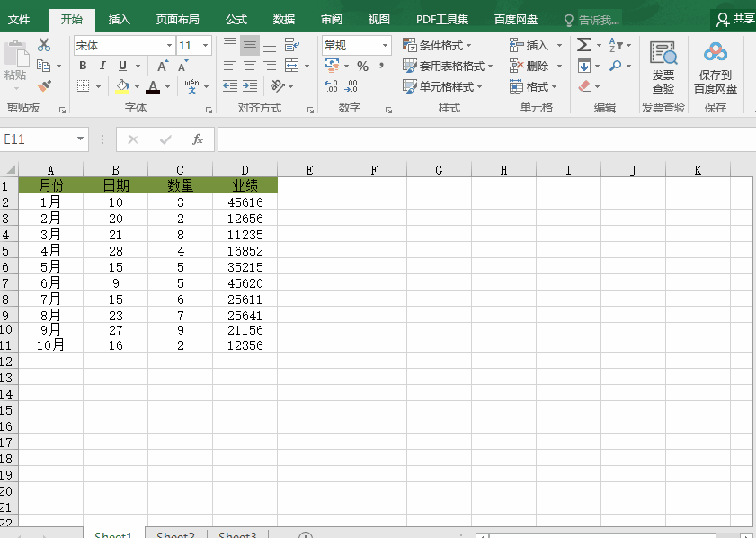Align text left
756x538 pixels.
(230, 66)
